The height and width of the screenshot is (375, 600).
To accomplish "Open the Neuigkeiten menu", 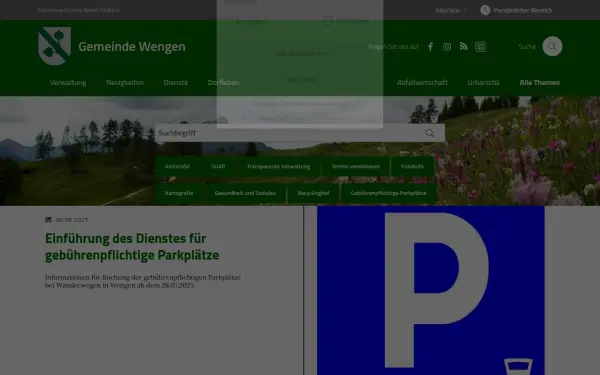I will click(125, 83).
